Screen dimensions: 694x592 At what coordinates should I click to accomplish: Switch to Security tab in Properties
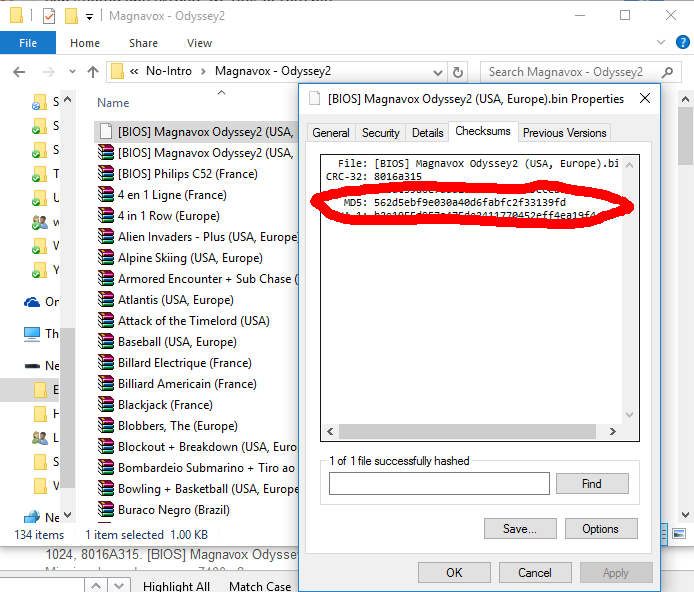point(381,133)
